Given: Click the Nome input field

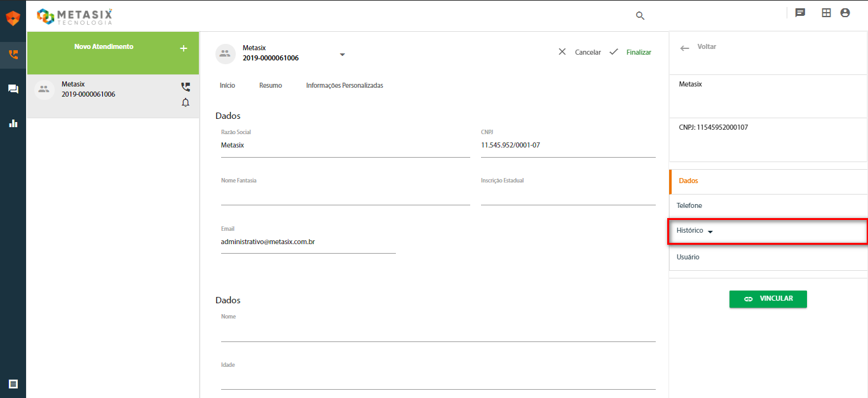Looking at the screenshot, I should (438, 331).
